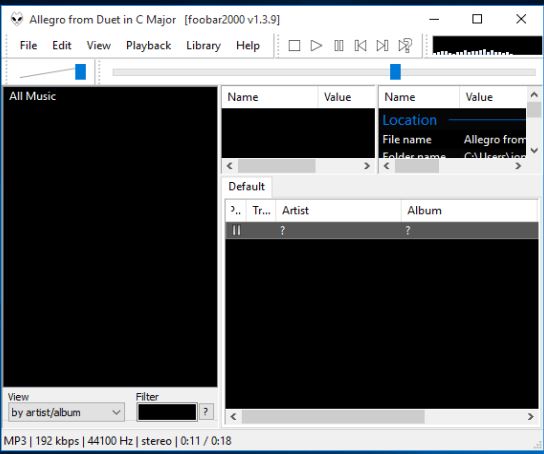Click the playing status column header
The height and width of the screenshot is (454, 544).
(x=236, y=211)
